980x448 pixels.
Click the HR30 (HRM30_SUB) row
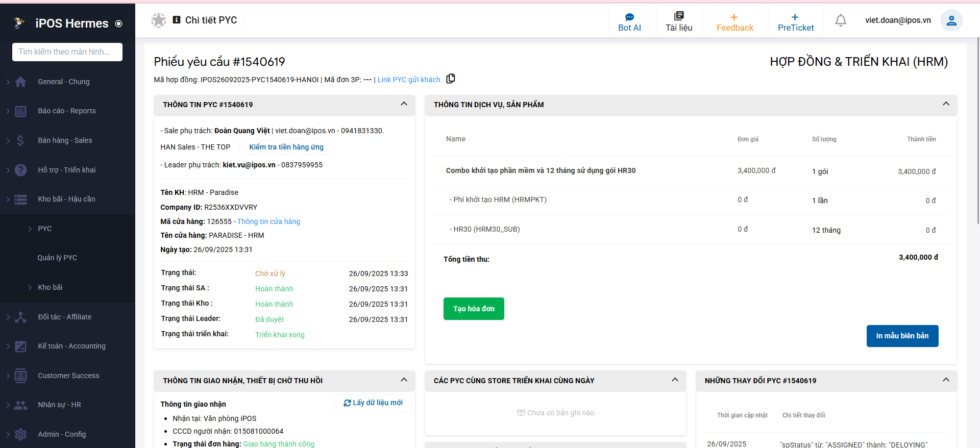click(x=691, y=230)
